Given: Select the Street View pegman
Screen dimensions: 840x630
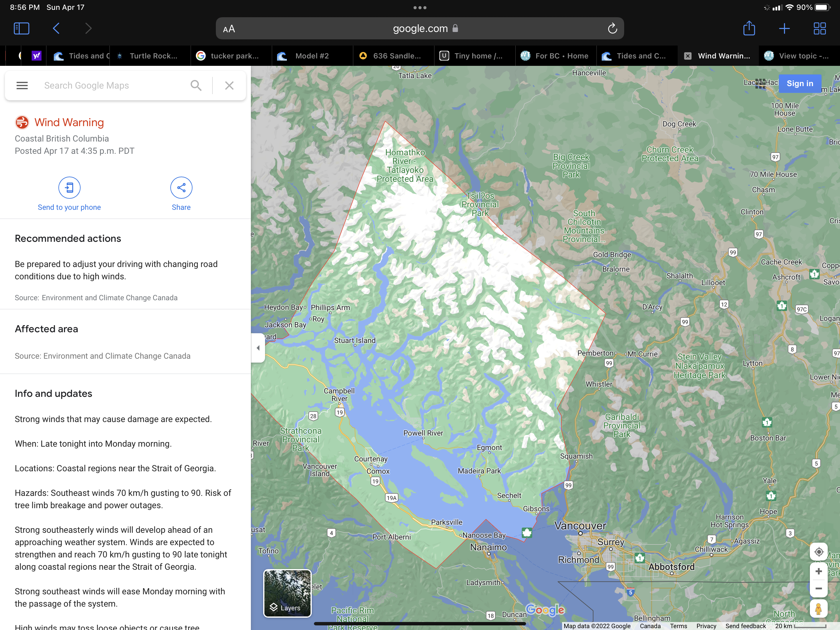Looking at the screenshot, I should tap(819, 609).
